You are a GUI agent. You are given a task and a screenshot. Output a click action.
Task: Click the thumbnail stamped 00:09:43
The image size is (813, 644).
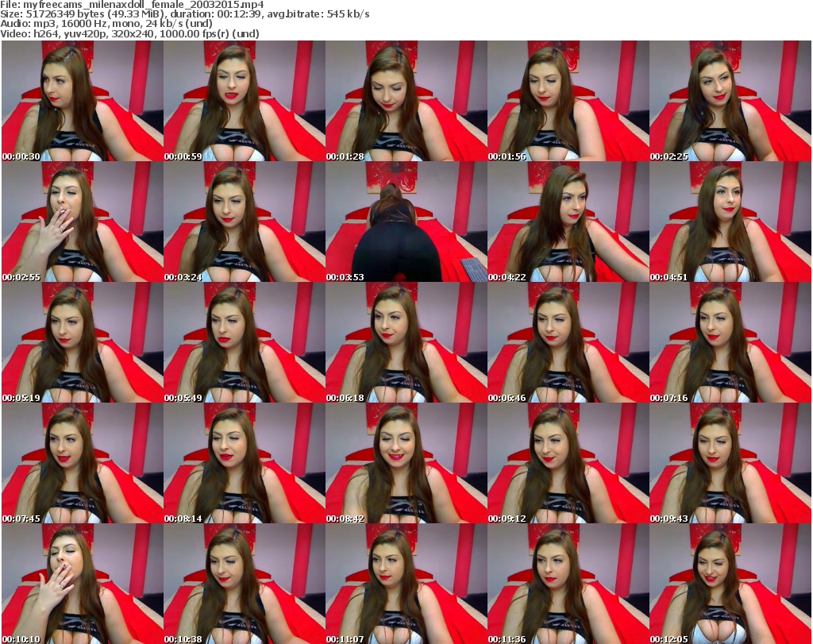730,463
